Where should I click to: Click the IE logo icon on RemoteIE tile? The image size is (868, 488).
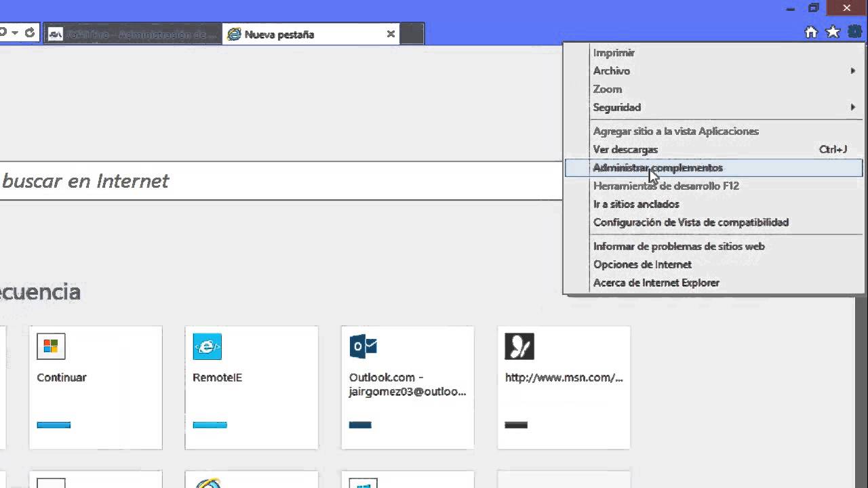[207, 346]
